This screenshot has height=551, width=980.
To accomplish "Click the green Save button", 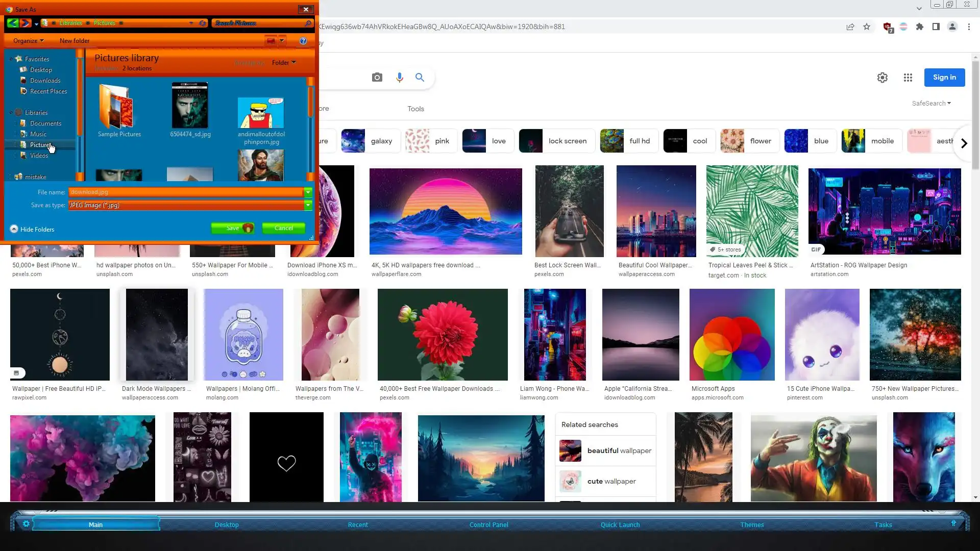I will pyautogui.click(x=233, y=228).
